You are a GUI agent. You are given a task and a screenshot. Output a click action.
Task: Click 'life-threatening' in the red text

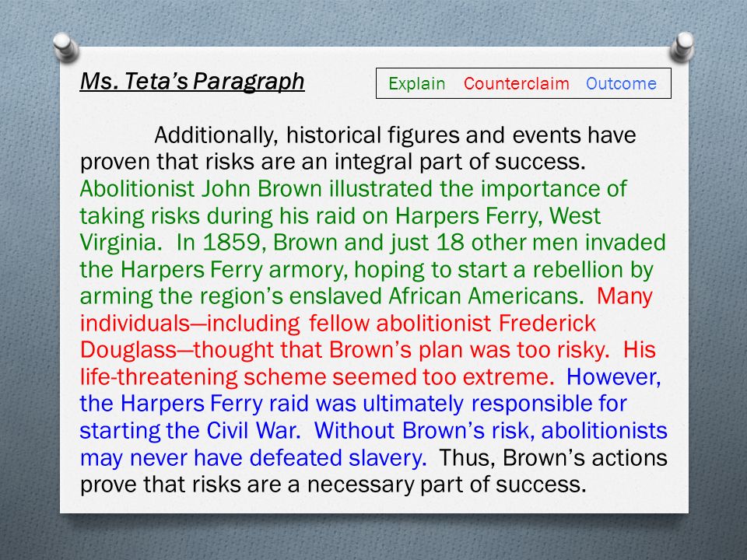pyautogui.click(x=158, y=377)
